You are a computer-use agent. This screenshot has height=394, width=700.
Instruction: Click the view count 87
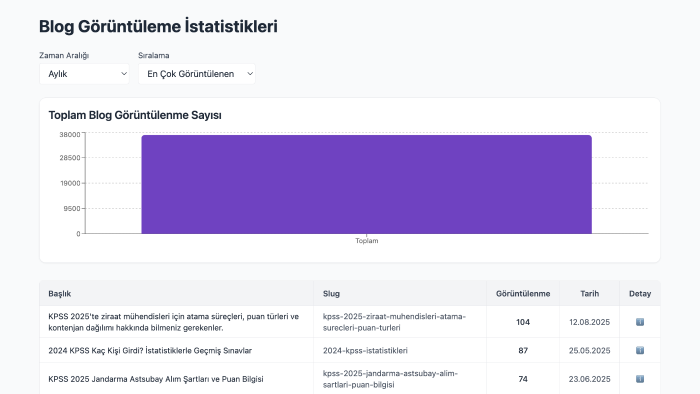click(x=523, y=351)
